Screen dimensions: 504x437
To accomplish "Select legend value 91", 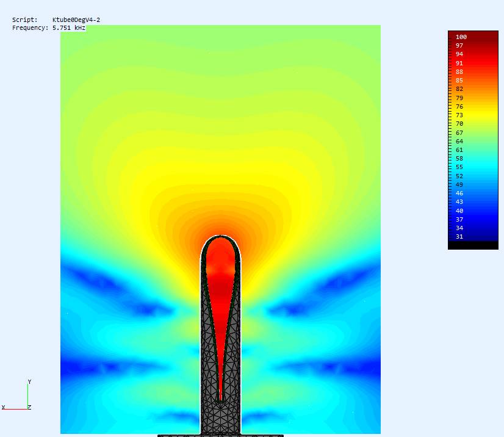I will 459,63.
